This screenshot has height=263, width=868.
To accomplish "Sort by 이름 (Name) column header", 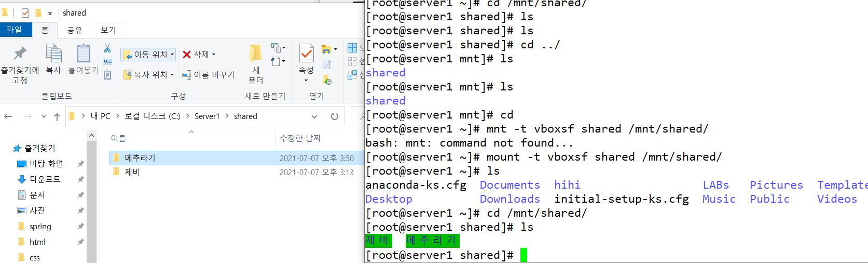I will 118,138.
